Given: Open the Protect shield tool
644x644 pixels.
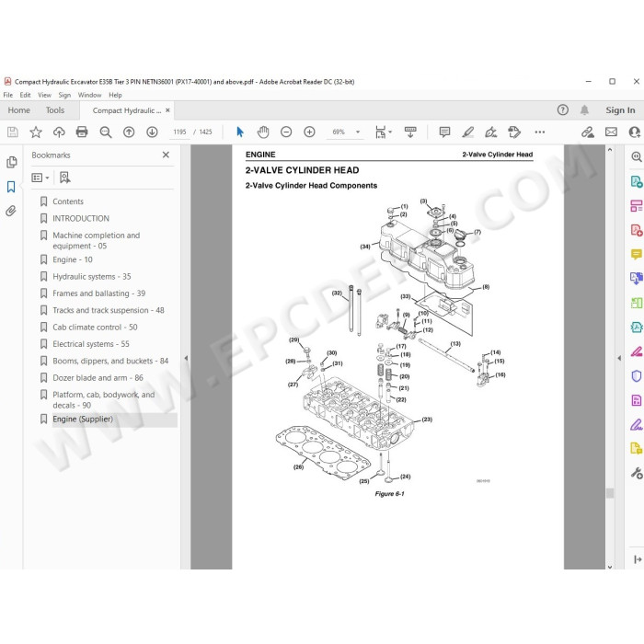Looking at the screenshot, I should (x=637, y=375).
